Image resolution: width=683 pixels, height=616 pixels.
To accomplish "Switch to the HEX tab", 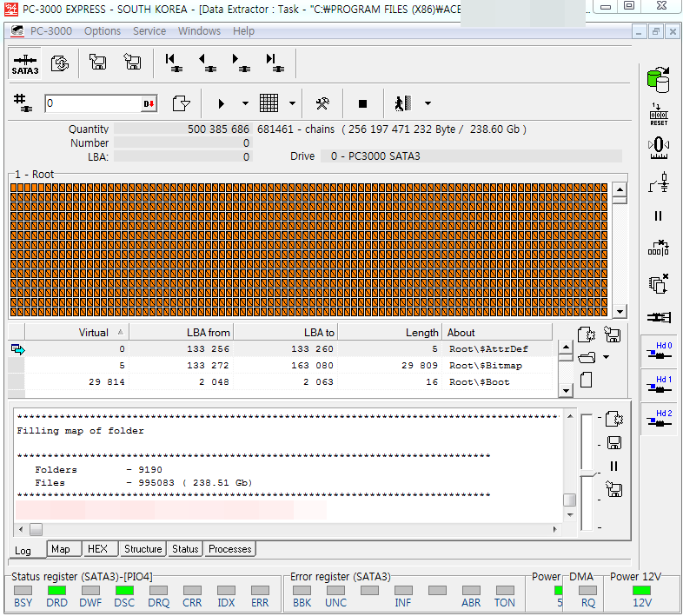I will (x=97, y=549).
